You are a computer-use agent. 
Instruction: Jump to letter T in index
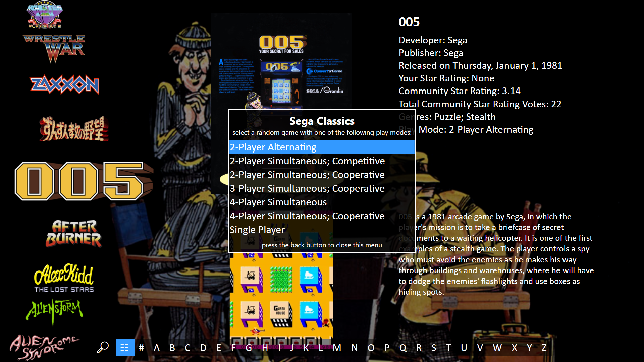coord(448,348)
